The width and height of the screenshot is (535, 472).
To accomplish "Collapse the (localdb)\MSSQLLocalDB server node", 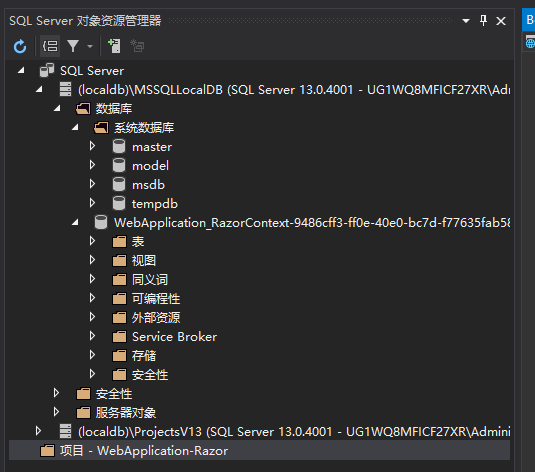I will pos(39,89).
